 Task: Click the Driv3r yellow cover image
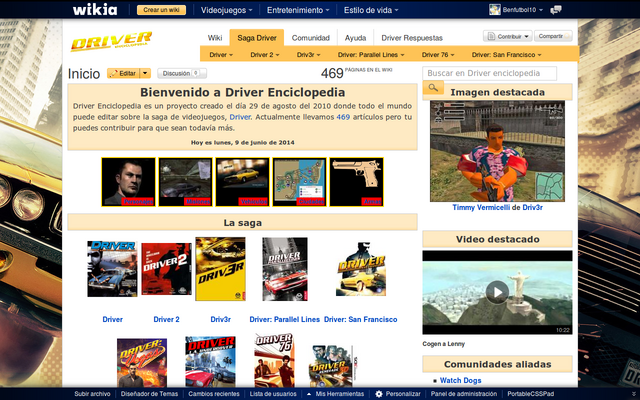click(220, 269)
